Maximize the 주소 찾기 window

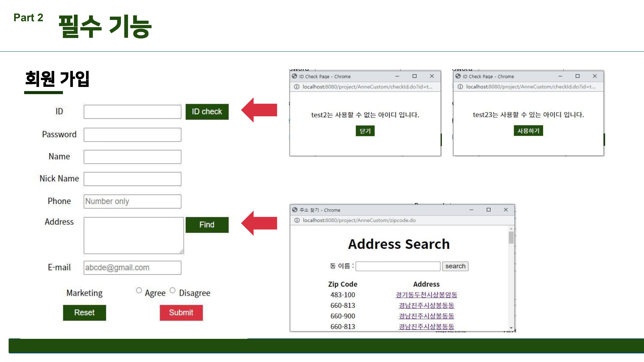point(488,210)
